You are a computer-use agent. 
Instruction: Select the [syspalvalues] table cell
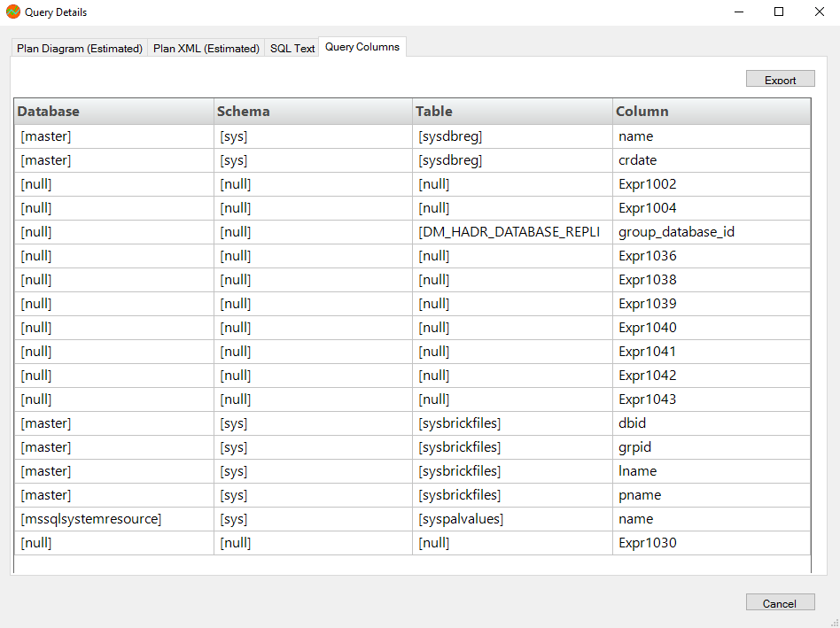pos(513,519)
